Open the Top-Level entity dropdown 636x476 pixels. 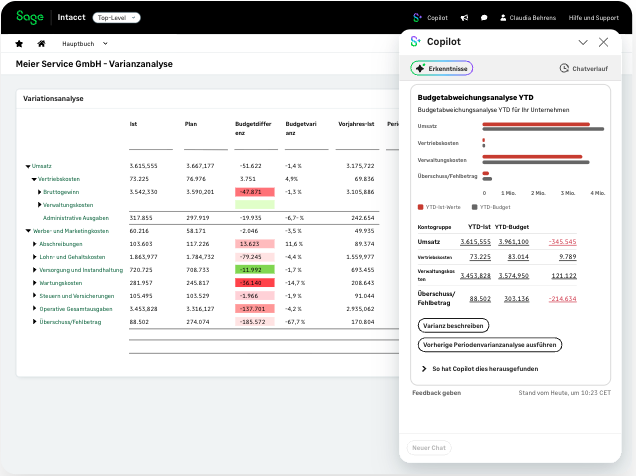click(x=117, y=18)
